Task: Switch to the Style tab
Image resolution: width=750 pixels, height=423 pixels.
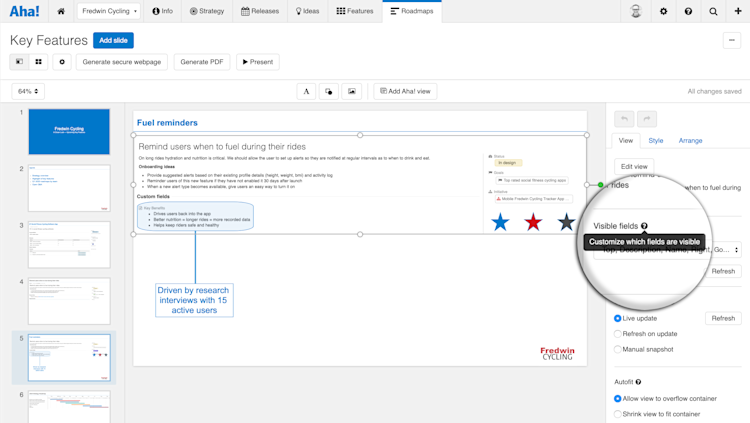Action: 656,140
